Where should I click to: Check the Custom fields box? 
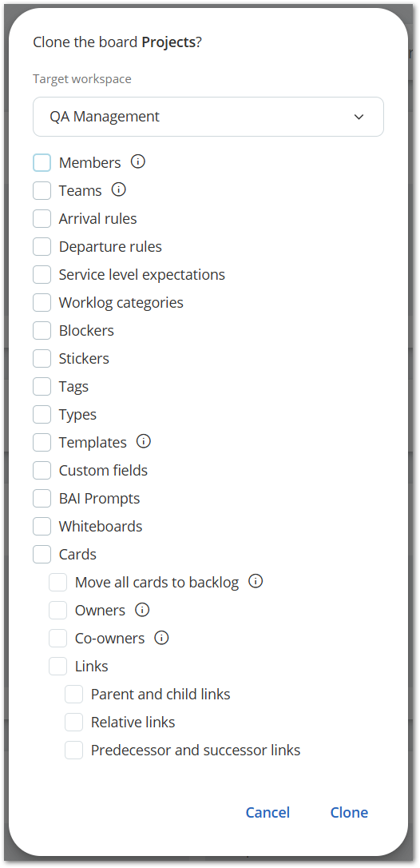coord(42,471)
